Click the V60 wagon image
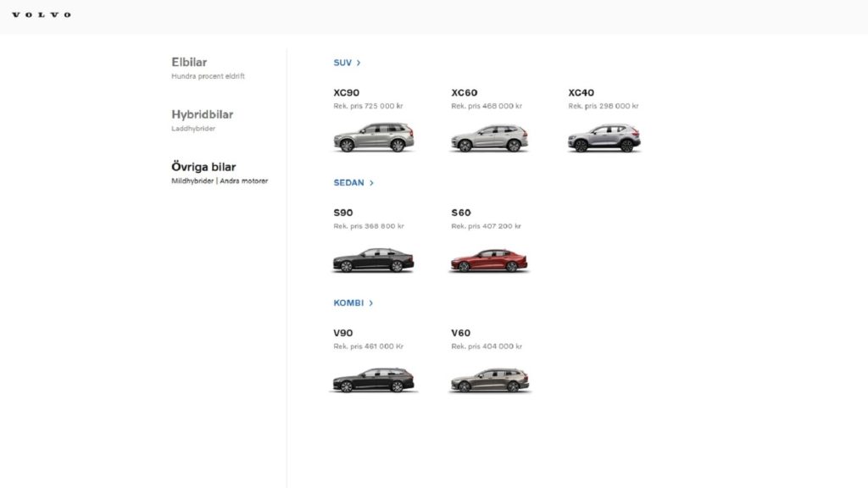The width and height of the screenshot is (868, 488). tap(490, 380)
